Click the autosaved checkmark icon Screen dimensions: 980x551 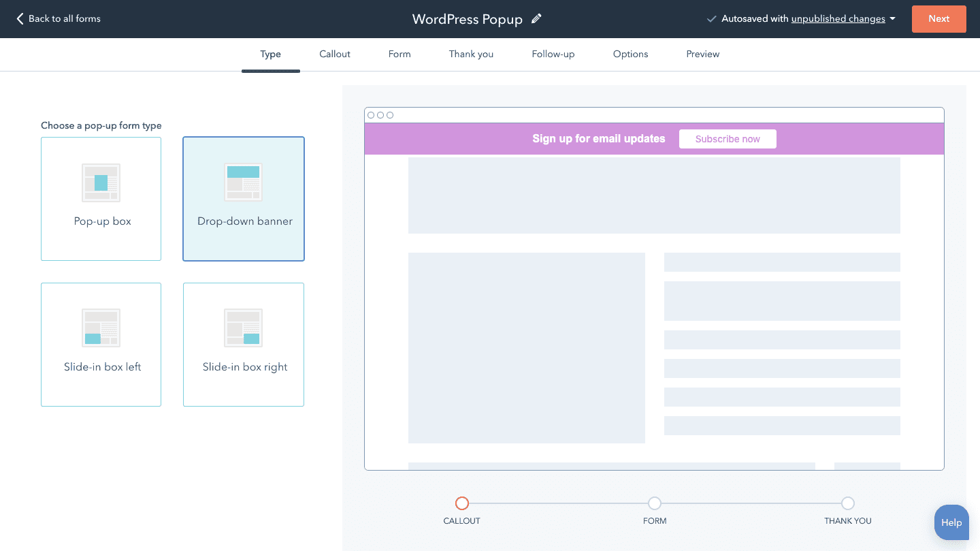pos(711,19)
